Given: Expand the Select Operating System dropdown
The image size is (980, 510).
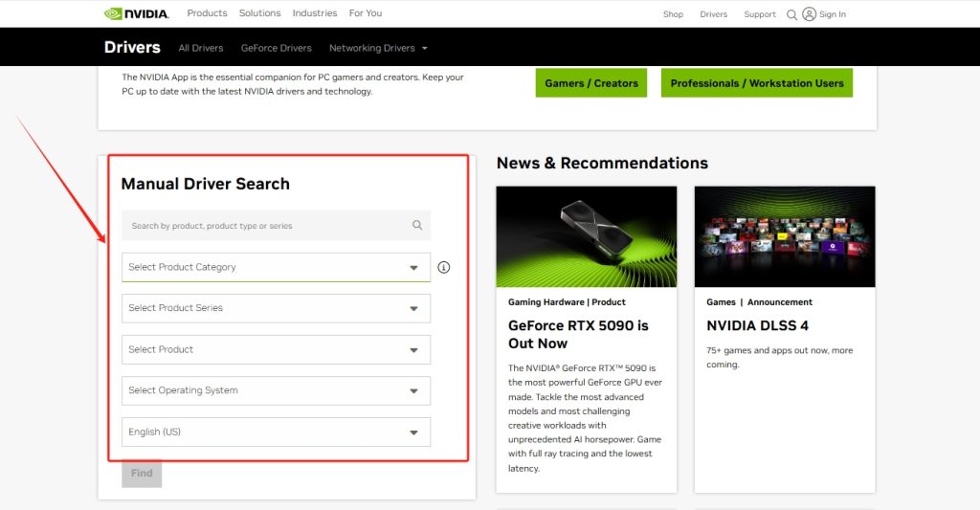Looking at the screenshot, I should click(x=276, y=390).
